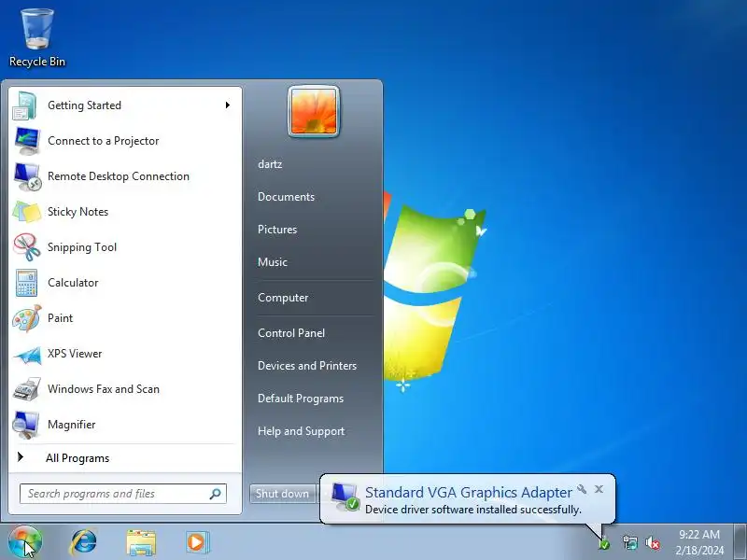Open Music from Start menu

point(273,262)
